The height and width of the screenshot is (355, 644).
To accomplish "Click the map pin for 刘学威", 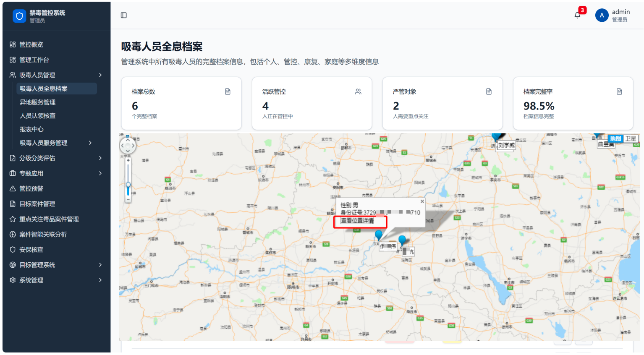I will [x=496, y=137].
